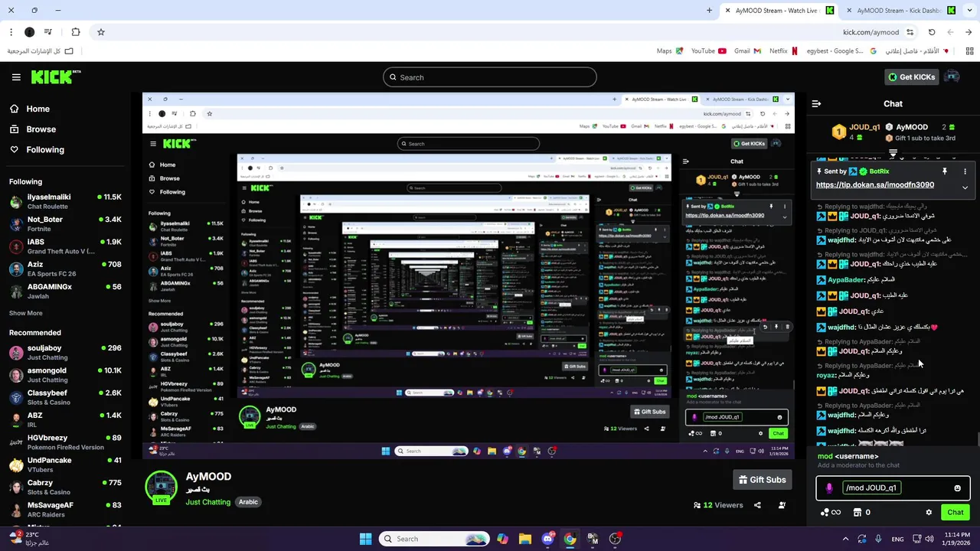Expand the gift leaderboard with the handle

893,154
